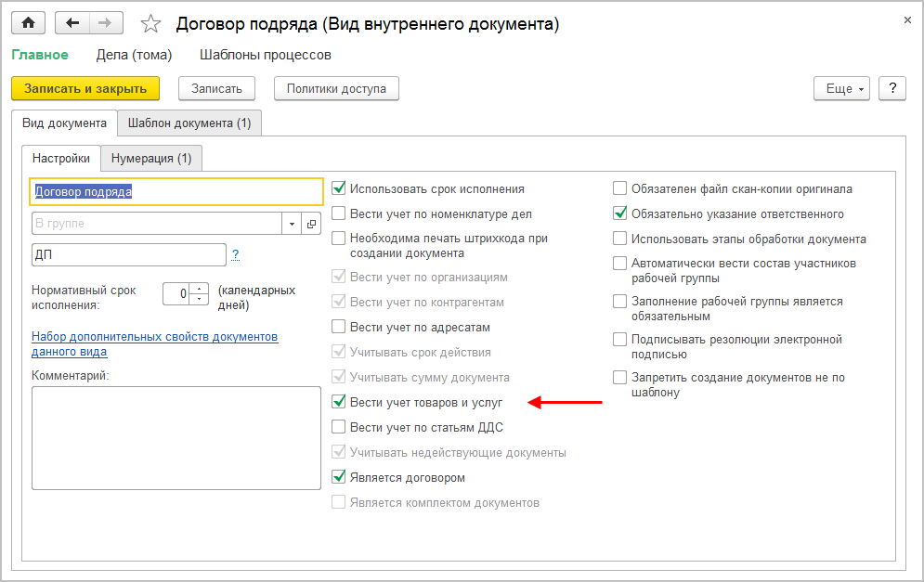Go back with the left arrow
The width and height of the screenshot is (924, 582).
point(73,23)
